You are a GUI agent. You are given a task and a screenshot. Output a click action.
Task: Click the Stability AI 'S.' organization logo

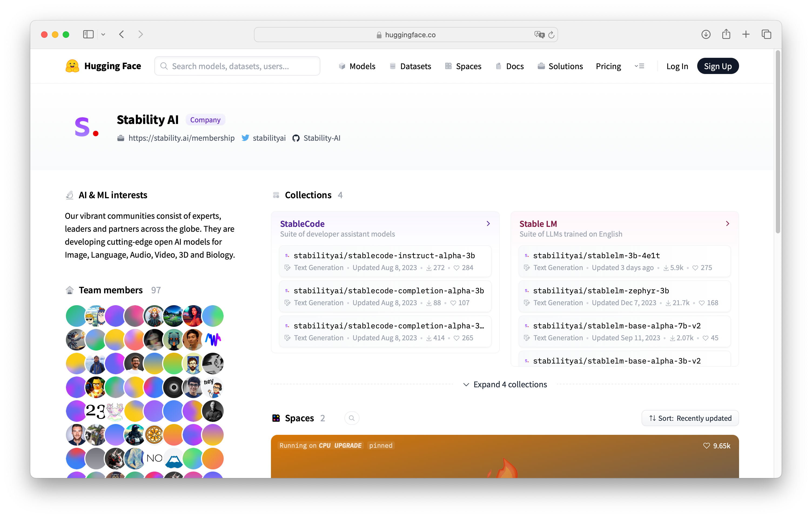point(86,127)
